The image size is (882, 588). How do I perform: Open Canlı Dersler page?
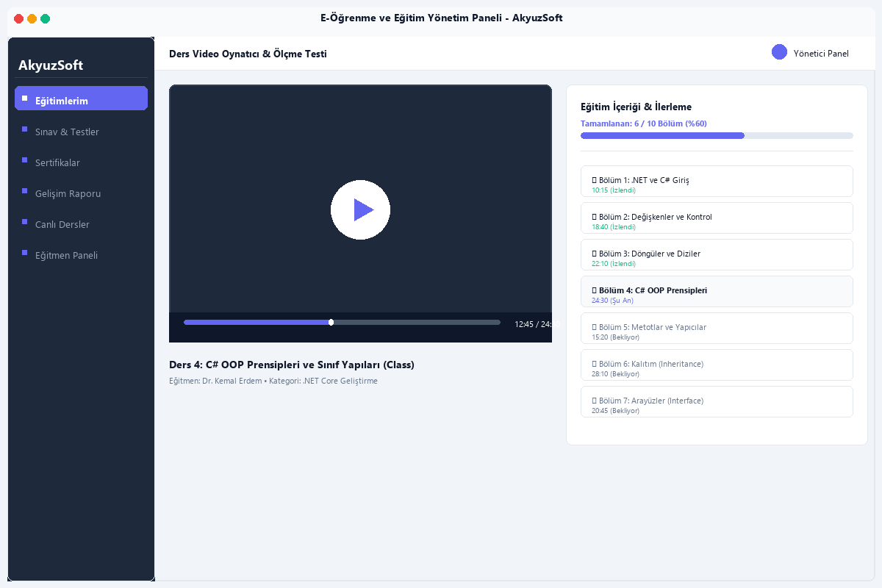[x=81, y=224]
